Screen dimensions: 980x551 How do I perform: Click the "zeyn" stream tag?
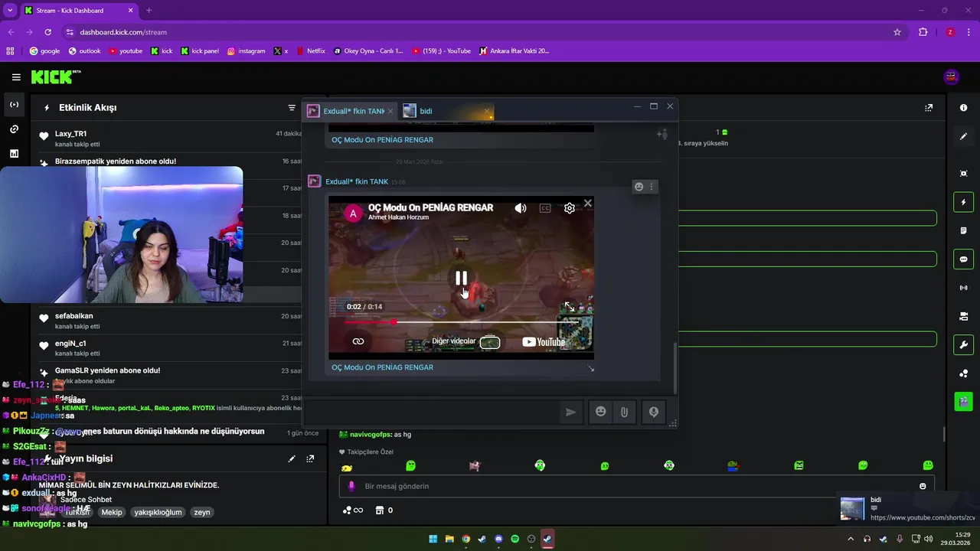pos(202,513)
